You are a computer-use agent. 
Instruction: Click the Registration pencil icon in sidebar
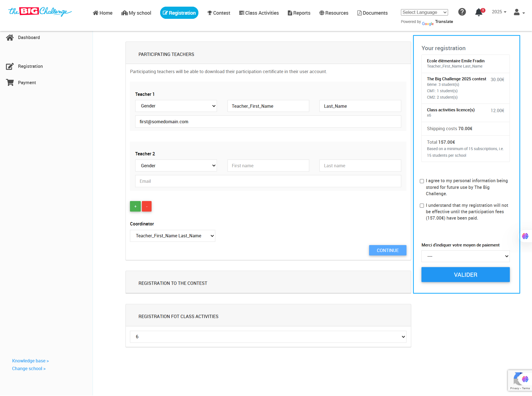point(10,66)
